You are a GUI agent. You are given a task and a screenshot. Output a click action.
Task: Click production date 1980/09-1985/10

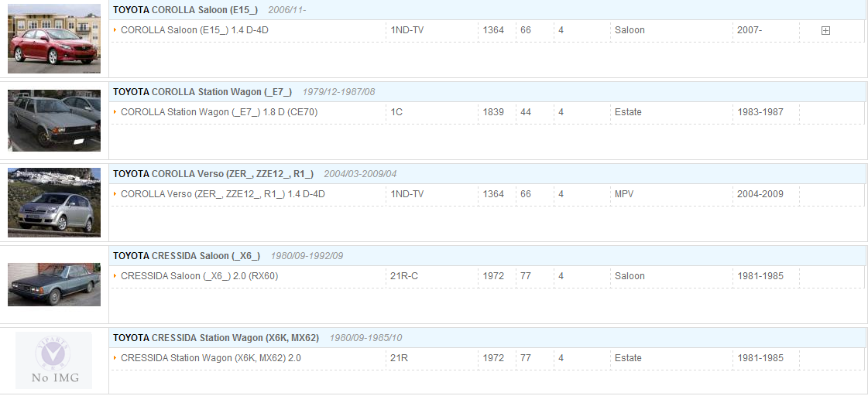click(366, 337)
